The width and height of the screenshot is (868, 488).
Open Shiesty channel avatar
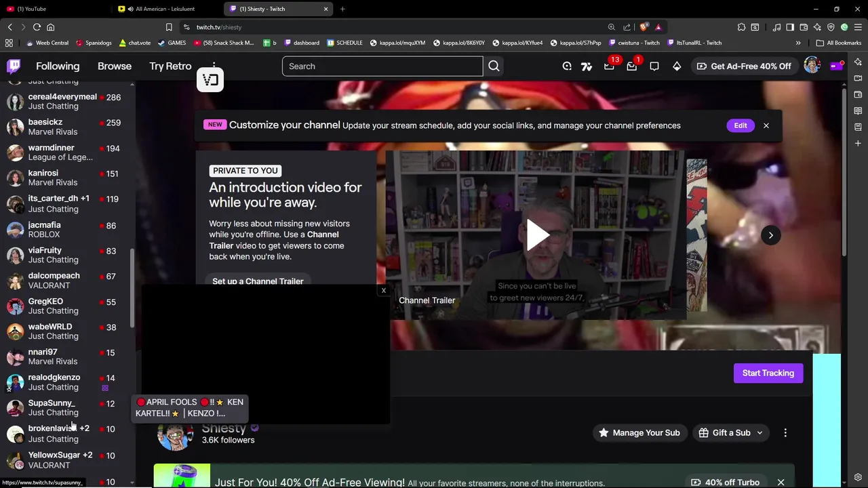[175, 434]
